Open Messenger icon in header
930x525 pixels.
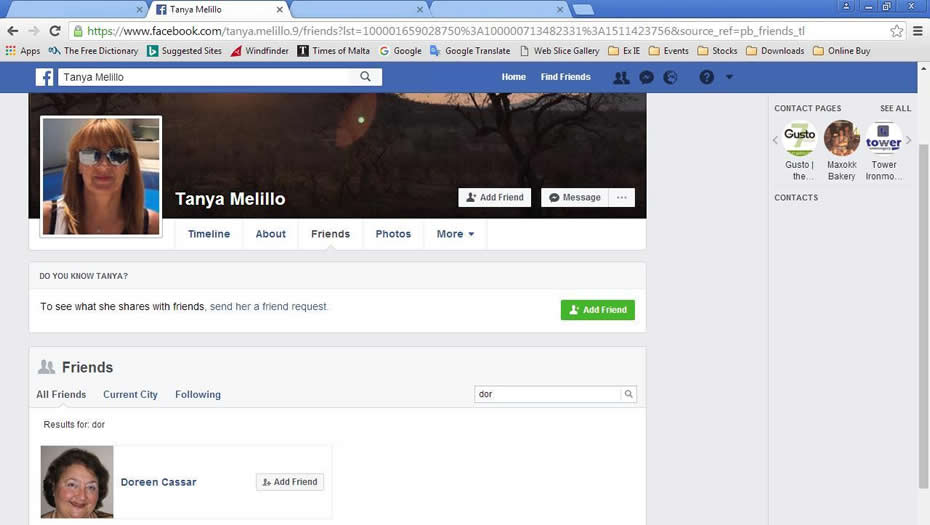click(x=646, y=77)
